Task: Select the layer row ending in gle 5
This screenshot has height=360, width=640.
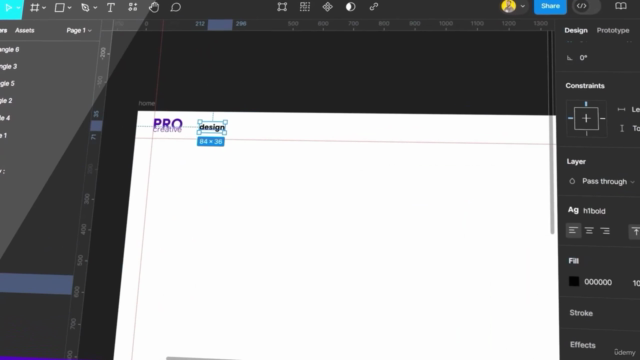Action: [7, 84]
